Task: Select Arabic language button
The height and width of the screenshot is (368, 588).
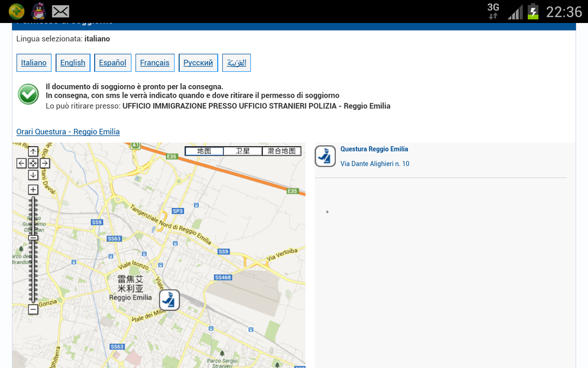Action: click(237, 63)
